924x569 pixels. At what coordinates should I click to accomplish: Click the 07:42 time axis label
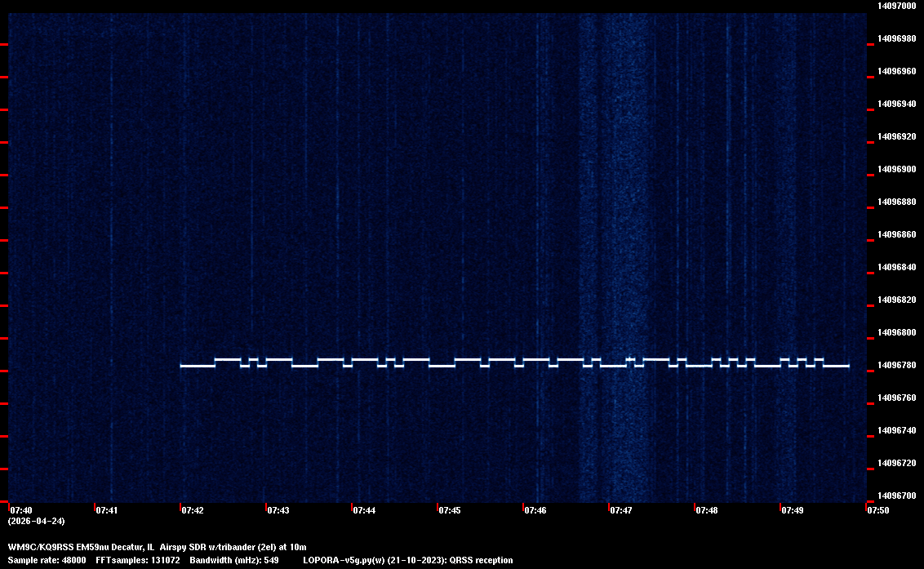pyautogui.click(x=193, y=510)
